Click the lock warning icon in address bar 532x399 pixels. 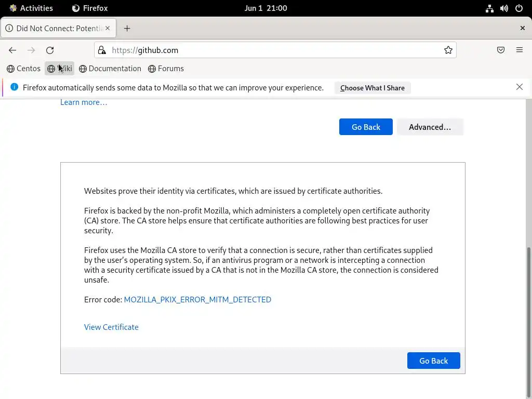(x=102, y=50)
